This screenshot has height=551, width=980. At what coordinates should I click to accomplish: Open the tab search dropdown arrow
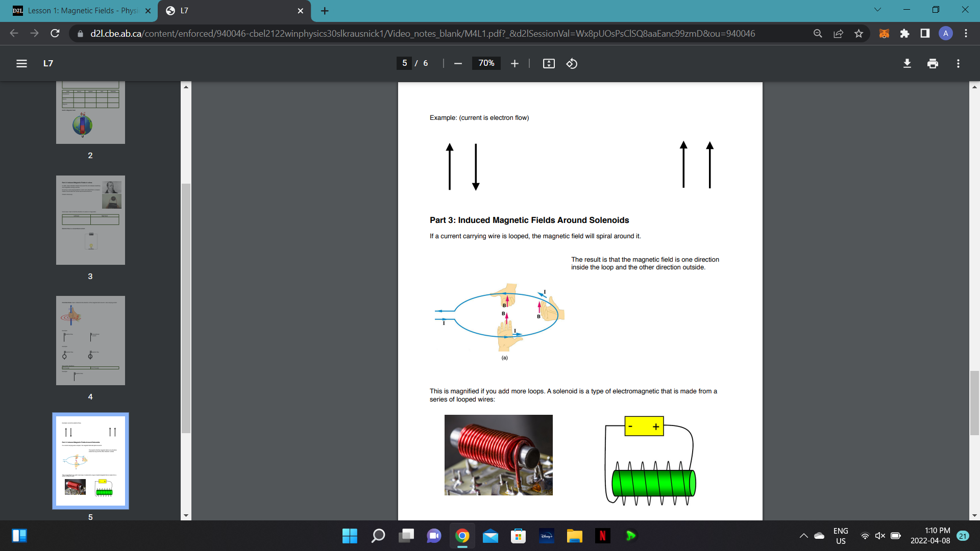click(877, 10)
